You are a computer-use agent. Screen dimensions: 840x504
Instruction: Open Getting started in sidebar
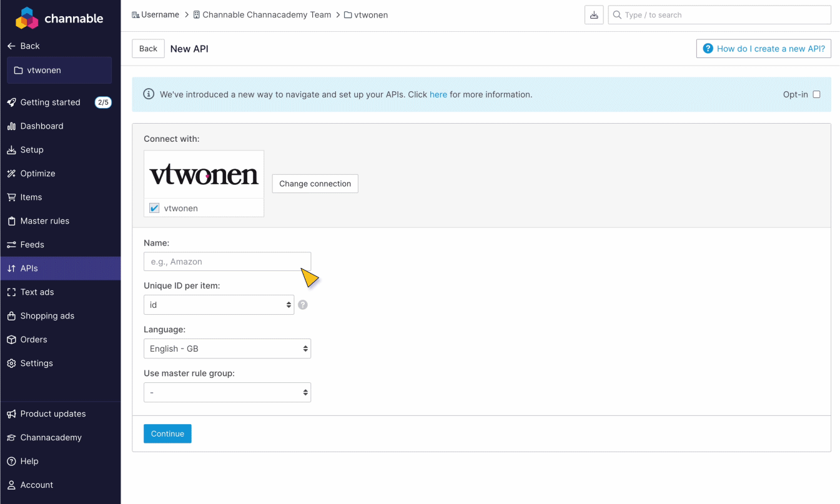click(x=50, y=102)
